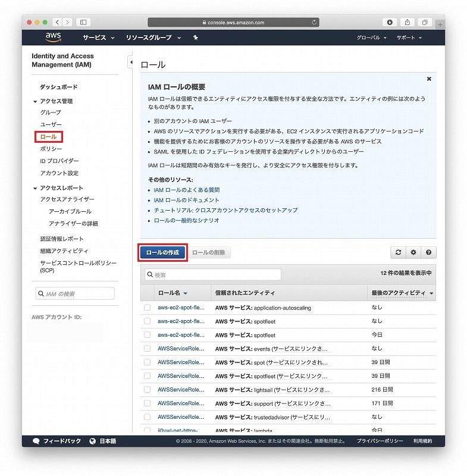Open AWSServiceRole link in lightsail row
467x476 pixels.
pos(181,390)
